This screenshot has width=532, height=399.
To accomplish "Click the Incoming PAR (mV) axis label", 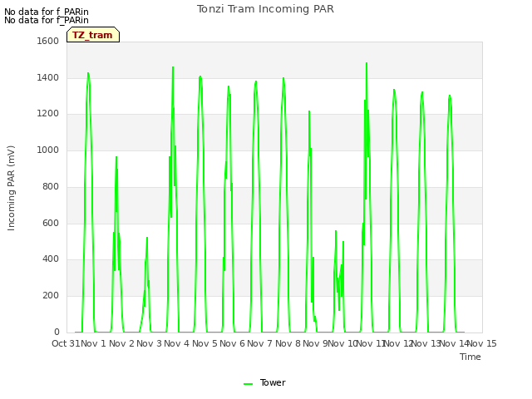I will pos(11,189).
